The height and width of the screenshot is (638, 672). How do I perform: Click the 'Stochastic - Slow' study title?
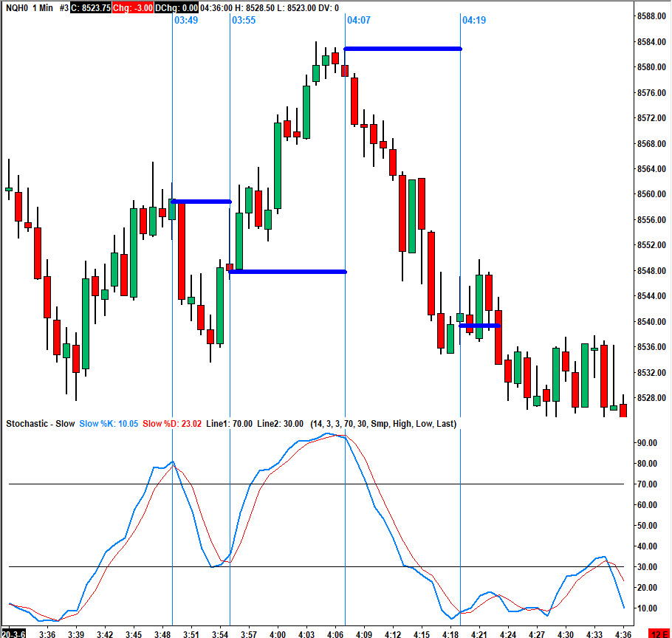click(41, 424)
